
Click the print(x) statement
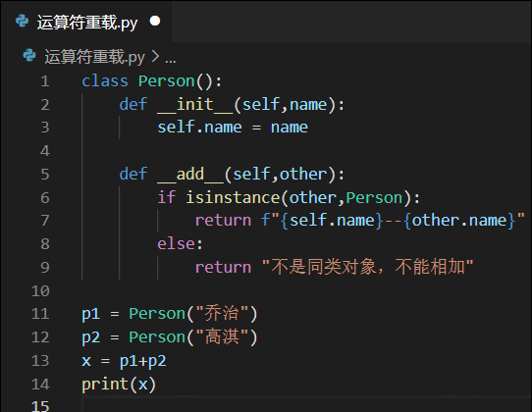119,385
